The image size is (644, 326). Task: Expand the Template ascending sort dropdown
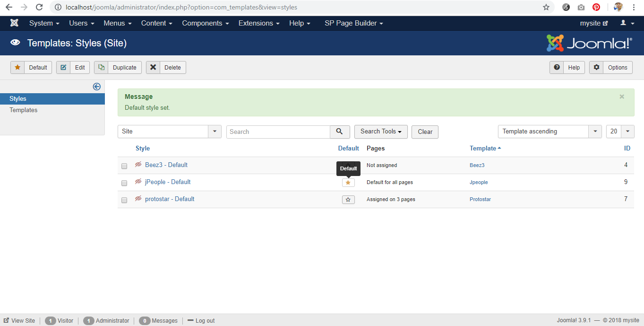(550, 132)
